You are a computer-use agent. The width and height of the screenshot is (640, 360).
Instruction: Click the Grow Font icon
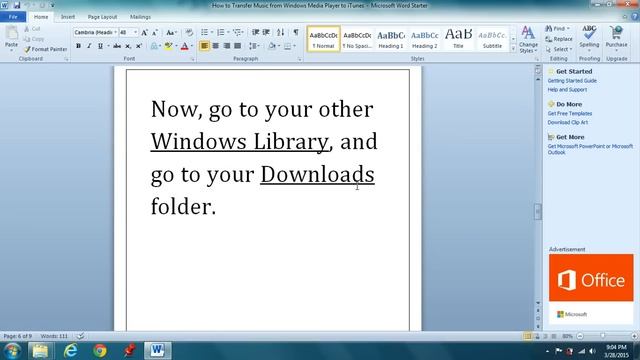[144, 33]
